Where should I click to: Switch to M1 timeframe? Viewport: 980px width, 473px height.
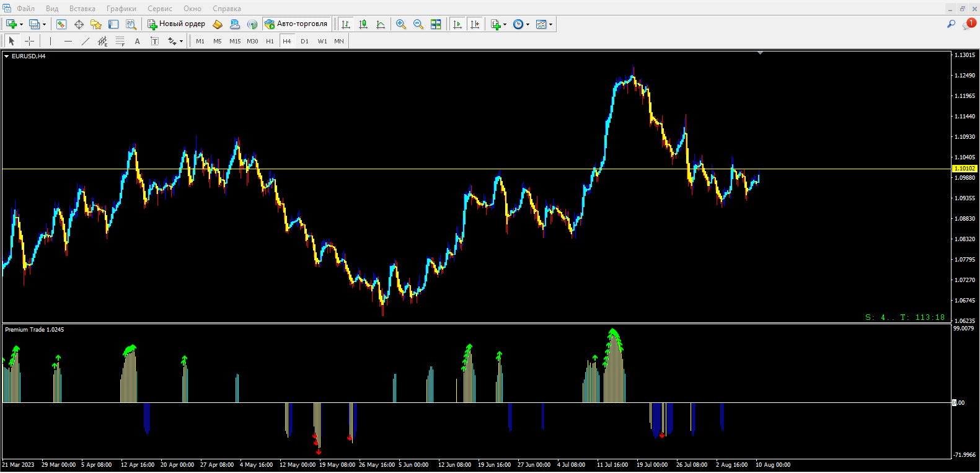200,41
